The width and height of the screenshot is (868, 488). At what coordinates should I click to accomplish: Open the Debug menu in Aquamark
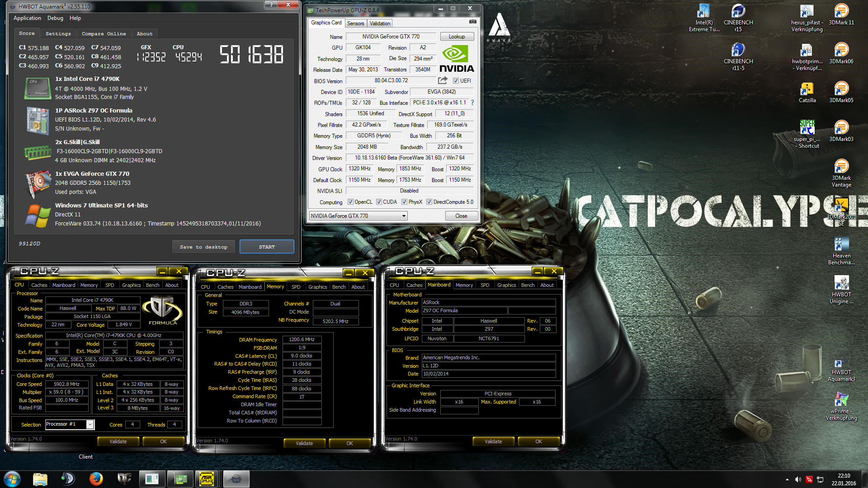click(55, 18)
